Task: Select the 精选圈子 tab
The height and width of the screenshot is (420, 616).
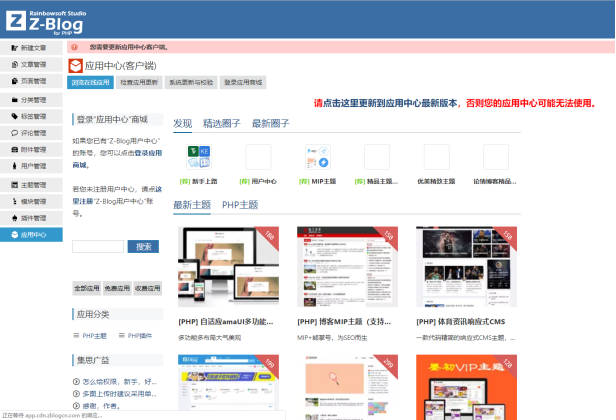Action: click(x=221, y=123)
